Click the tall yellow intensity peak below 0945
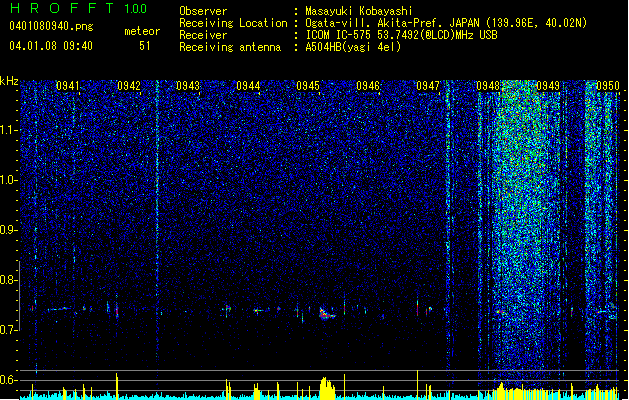Viewport: 629px width, 400px height. (x=327, y=388)
